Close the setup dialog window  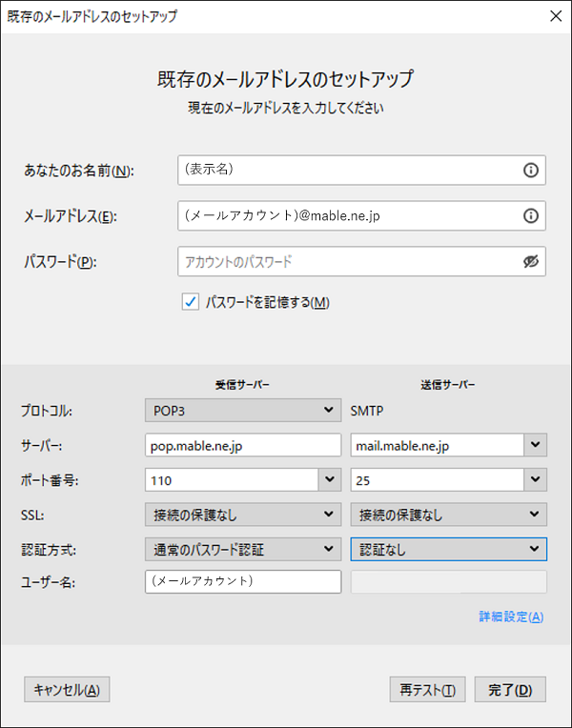(556, 16)
